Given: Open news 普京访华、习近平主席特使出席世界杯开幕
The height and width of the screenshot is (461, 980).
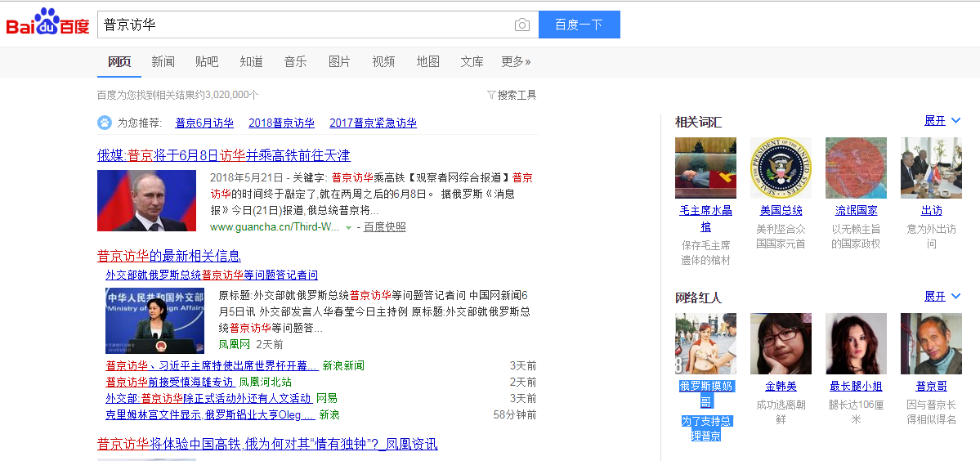Looking at the screenshot, I should tap(212, 366).
